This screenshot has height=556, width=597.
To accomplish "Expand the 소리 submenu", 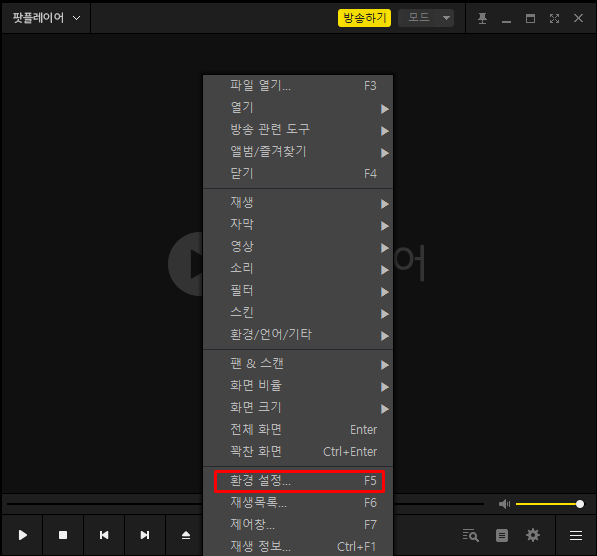I will [x=298, y=269].
